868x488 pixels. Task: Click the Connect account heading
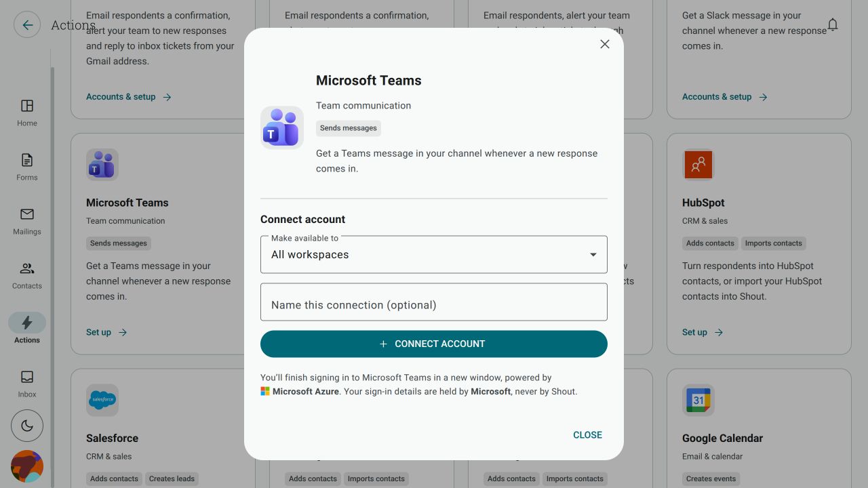[303, 220]
